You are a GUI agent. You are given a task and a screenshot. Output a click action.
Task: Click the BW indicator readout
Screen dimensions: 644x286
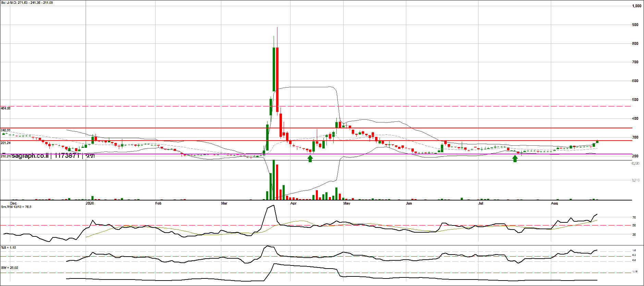pos(10,268)
